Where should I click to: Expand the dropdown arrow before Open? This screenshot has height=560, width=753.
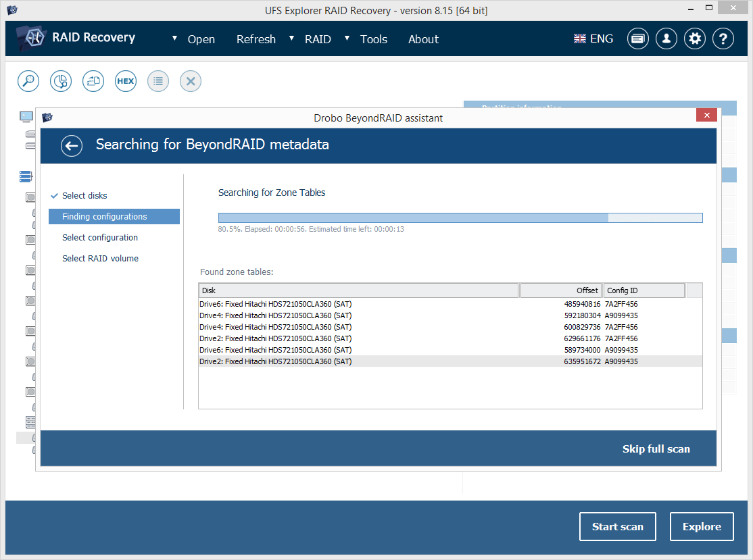175,38
